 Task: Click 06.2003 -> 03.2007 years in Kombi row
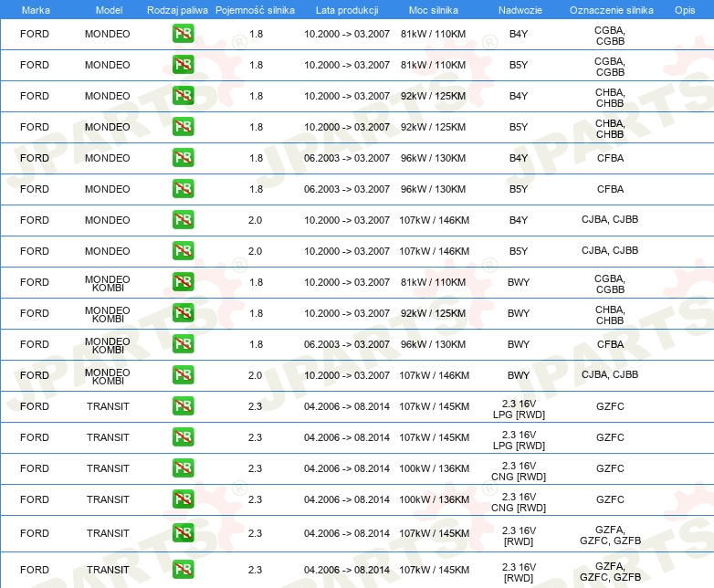tap(347, 344)
